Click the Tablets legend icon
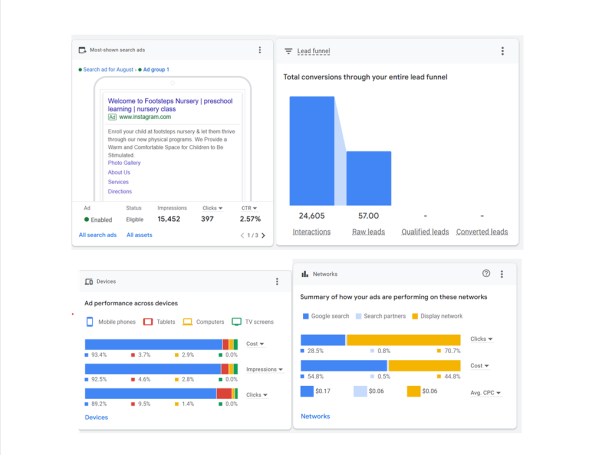 [148, 322]
